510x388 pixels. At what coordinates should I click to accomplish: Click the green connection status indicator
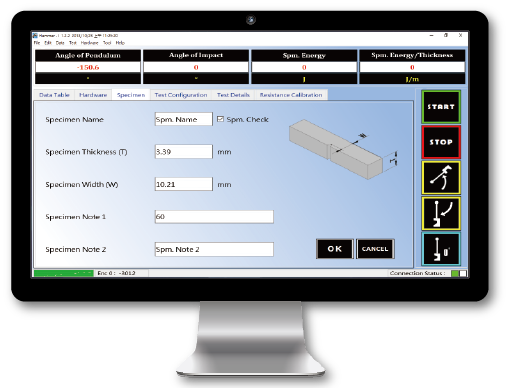[x=455, y=273]
